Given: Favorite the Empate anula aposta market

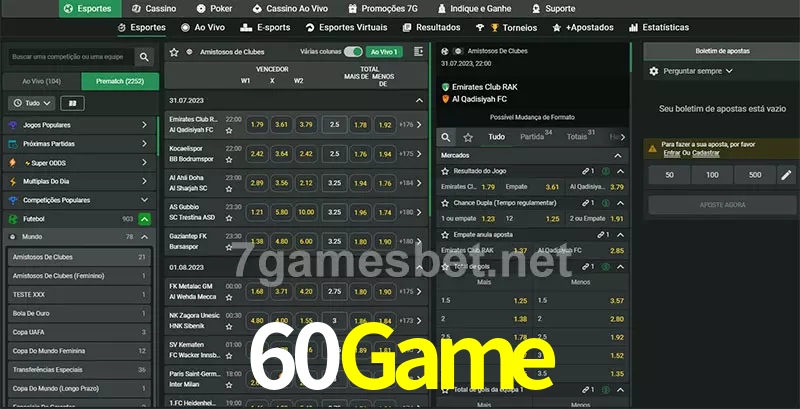Looking at the screenshot, I should pyautogui.click(x=445, y=235).
